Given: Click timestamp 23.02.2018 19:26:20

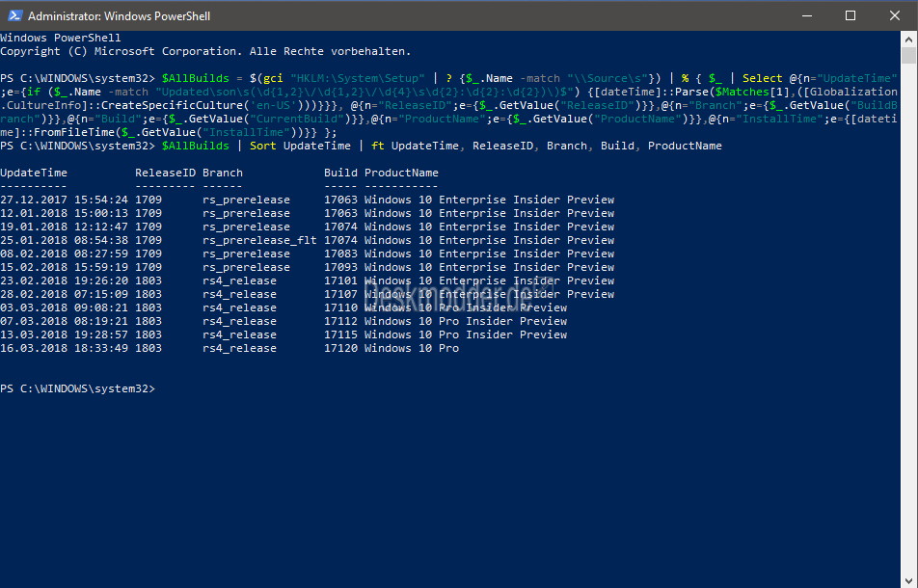Looking at the screenshot, I should (64, 281).
